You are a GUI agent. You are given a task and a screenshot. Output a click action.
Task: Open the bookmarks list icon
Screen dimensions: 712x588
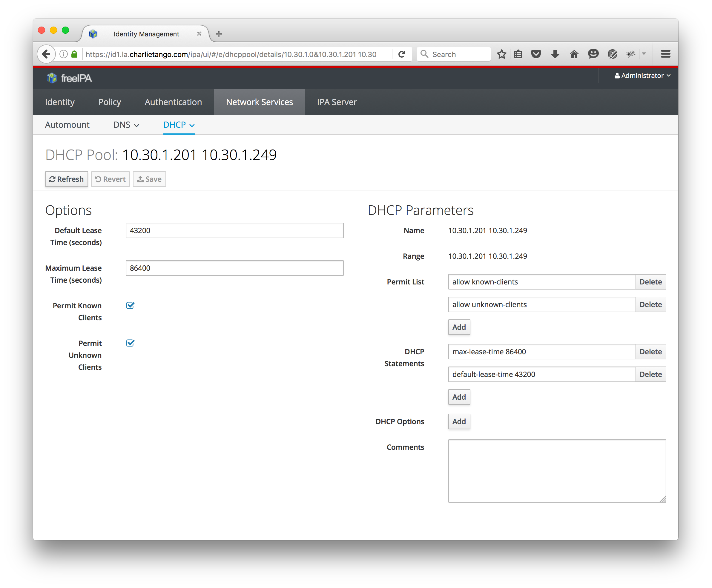[518, 54]
